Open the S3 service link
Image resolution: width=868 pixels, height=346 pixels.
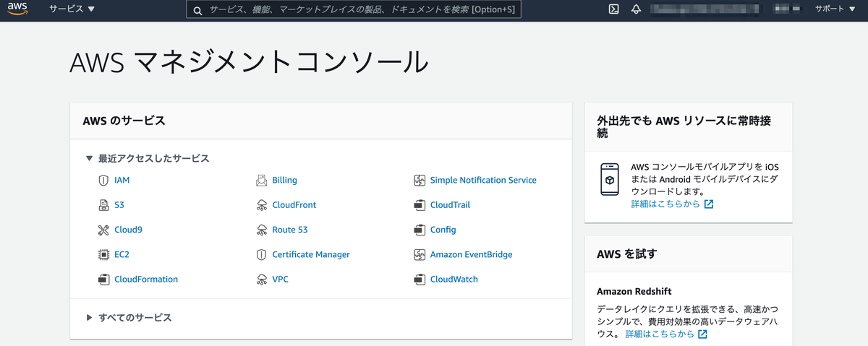(119, 205)
